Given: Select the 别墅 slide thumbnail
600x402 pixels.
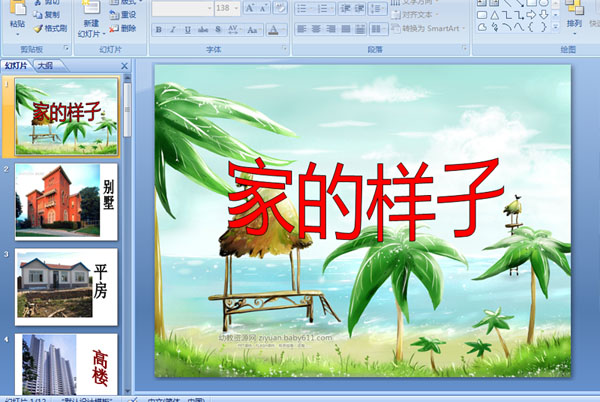Looking at the screenshot, I should [66, 201].
